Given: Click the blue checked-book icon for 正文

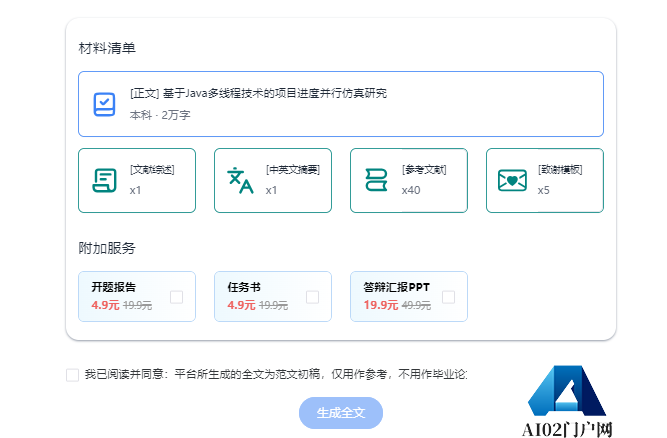Looking at the screenshot, I should pos(104,104).
